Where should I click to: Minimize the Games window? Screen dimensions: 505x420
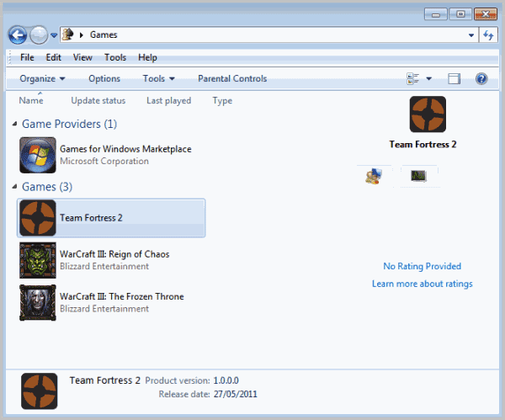pyautogui.click(x=436, y=14)
